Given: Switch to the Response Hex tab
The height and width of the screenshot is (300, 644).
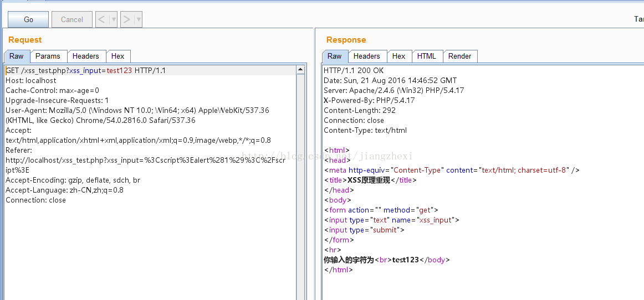Looking at the screenshot, I should (x=399, y=56).
